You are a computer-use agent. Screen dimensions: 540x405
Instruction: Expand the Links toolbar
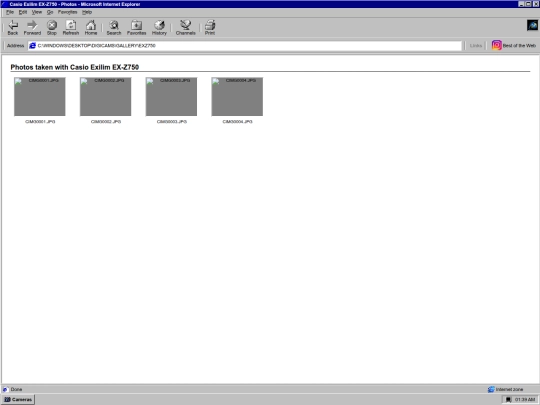tap(476, 45)
